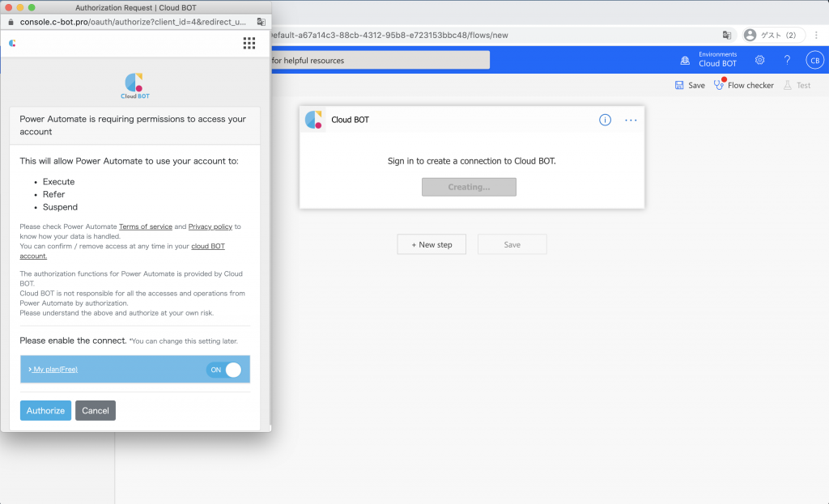Viewport: 829px width, 504px height.
Task: Open the Flow checker
Action: pyautogui.click(x=743, y=84)
